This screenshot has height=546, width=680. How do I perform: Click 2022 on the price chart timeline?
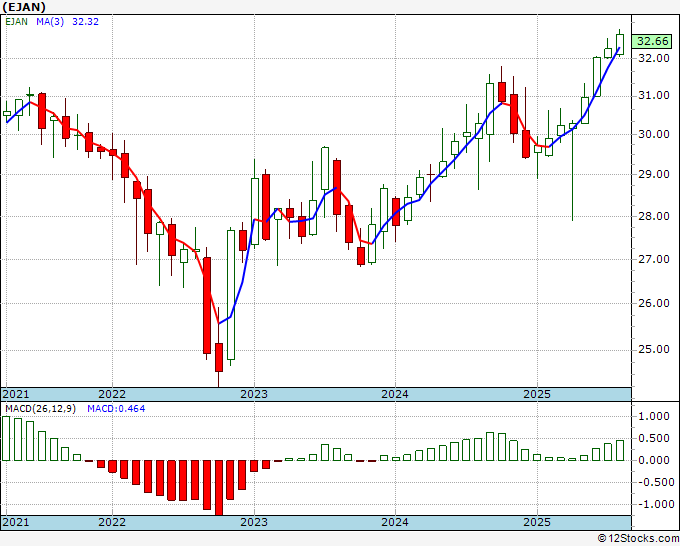pyautogui.click(x=112, y=394)
